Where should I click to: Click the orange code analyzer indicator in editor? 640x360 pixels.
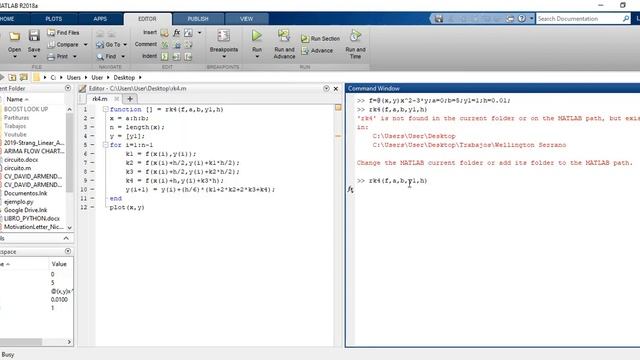coord(338,107)
